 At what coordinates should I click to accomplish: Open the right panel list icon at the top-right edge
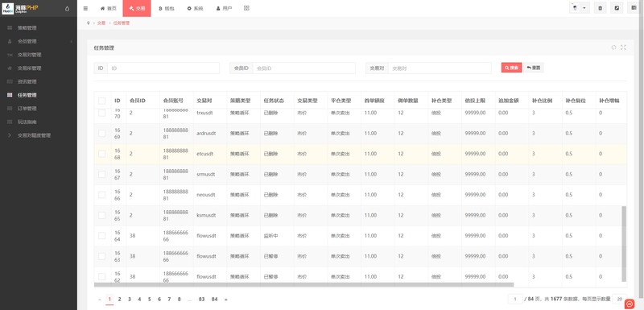pos(634,8)
